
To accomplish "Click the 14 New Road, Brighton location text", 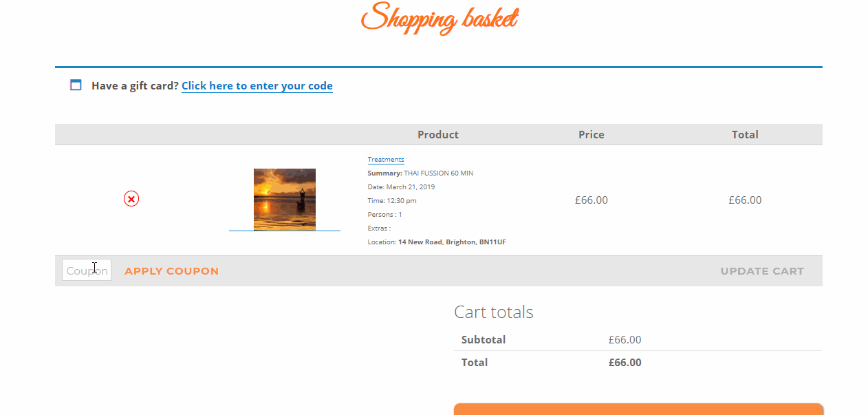I will (x=452, y=242).
